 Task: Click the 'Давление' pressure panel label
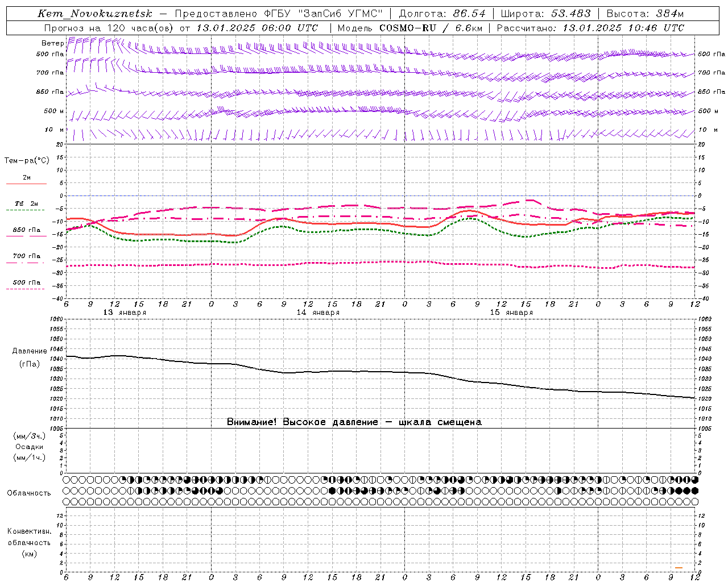[x=30, y=351]
